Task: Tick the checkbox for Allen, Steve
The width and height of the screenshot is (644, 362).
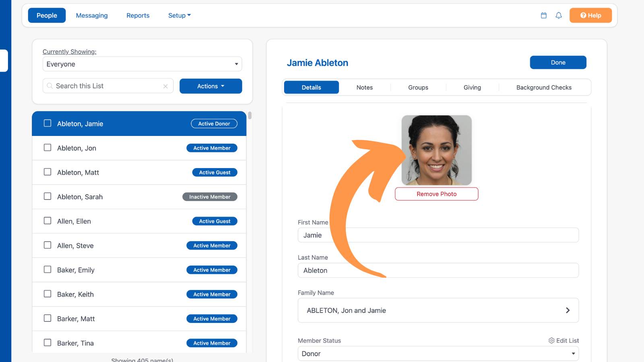Action: (47, 245)
